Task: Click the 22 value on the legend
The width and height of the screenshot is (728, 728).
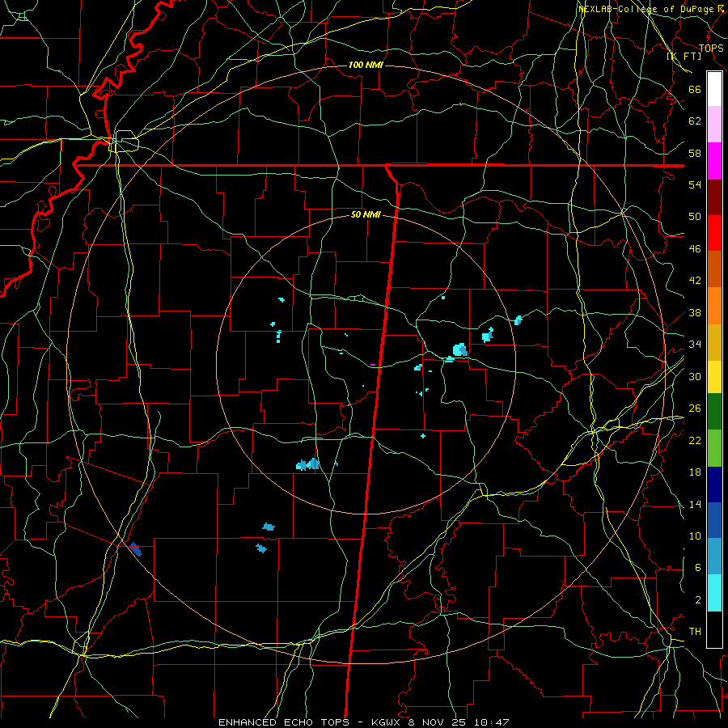Action: 695,440
